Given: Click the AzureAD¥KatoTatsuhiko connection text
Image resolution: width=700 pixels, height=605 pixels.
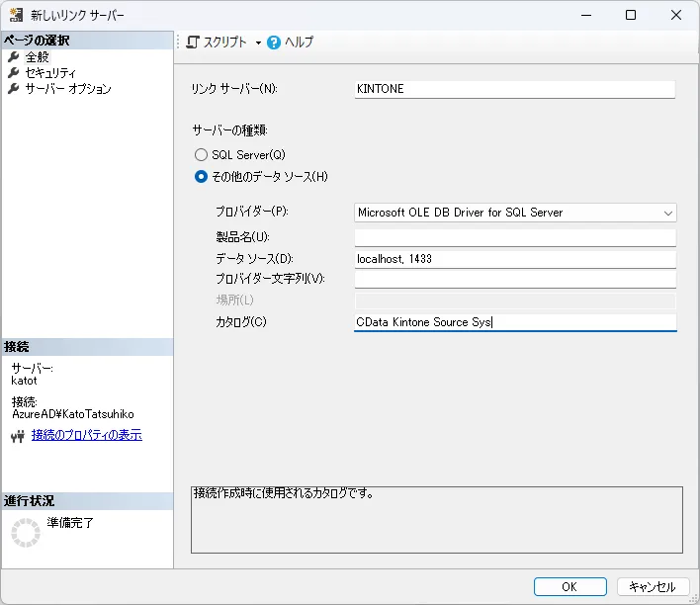Looking at the screenshot, I should tap(73, 414).
